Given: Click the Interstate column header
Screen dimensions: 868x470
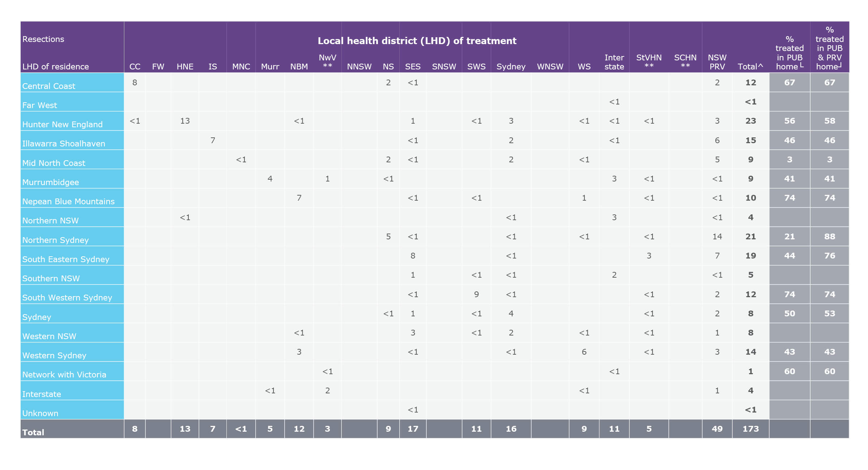Looking at the screenshot, I should tap(614, 61).
